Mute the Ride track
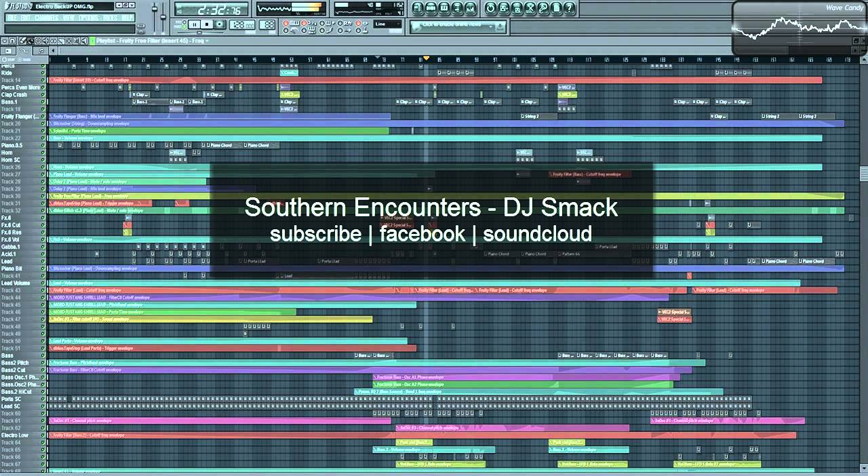 click(x=43, y=73)
